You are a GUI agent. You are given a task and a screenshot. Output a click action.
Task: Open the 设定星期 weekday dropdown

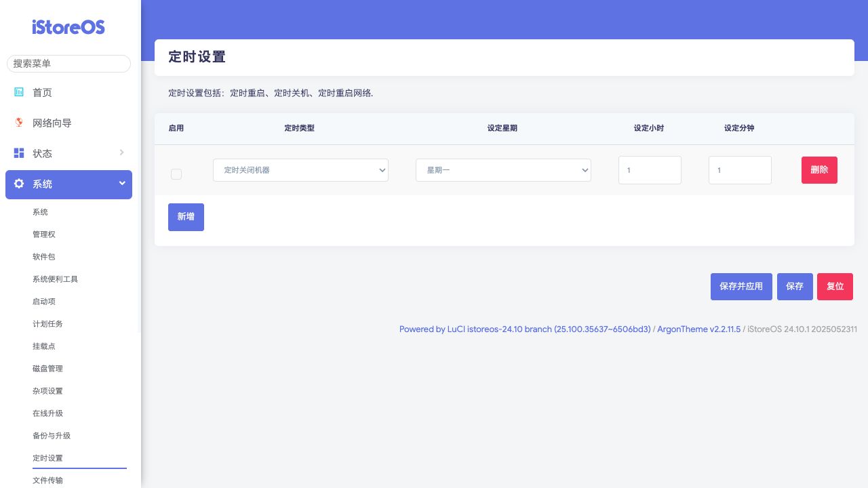[503, 170]
